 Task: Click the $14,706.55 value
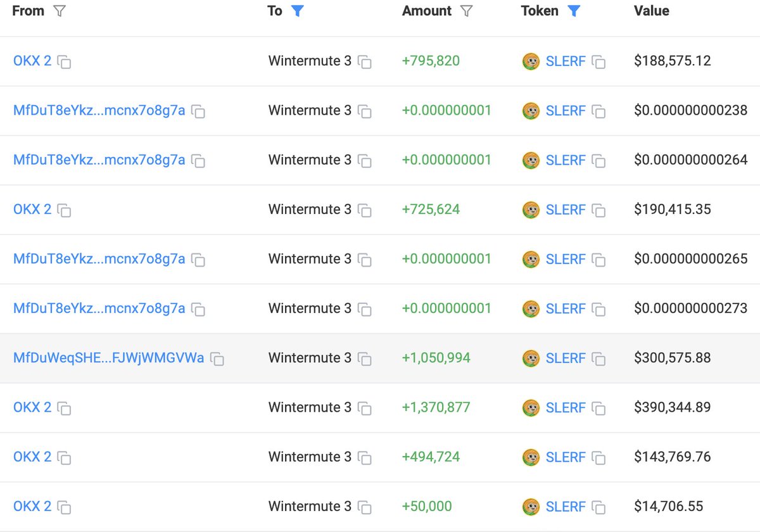[669, 506]
